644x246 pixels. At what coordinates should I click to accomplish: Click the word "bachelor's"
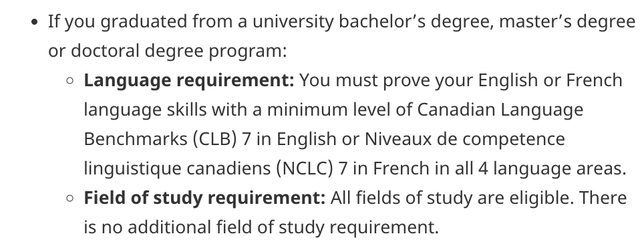(x=382, y=22)
